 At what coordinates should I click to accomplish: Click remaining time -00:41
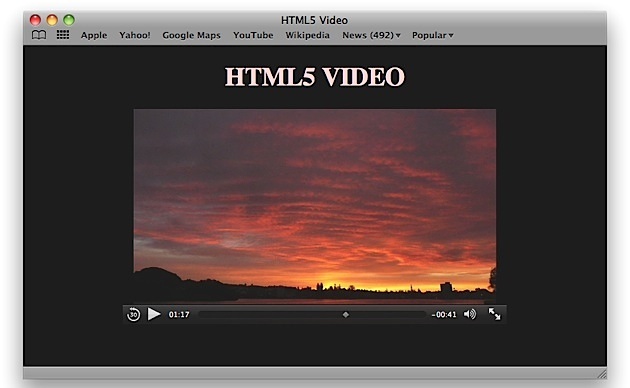444,315
